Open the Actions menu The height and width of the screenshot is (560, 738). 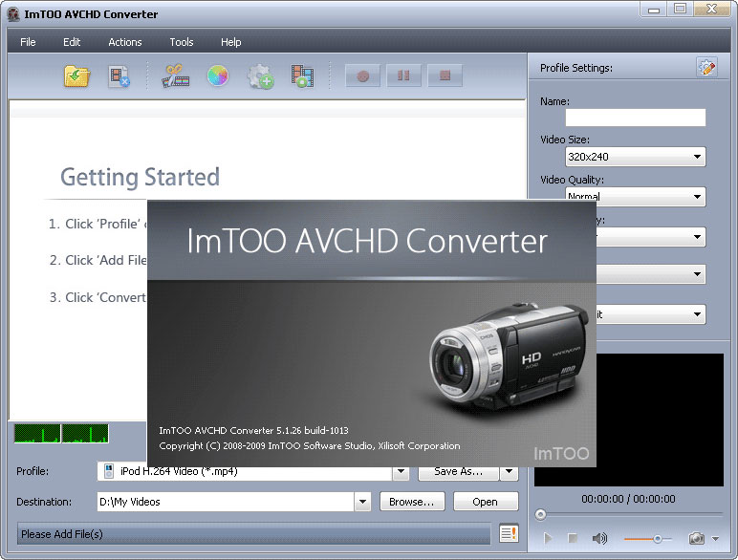pyautogui.click(x=124, y=42)
